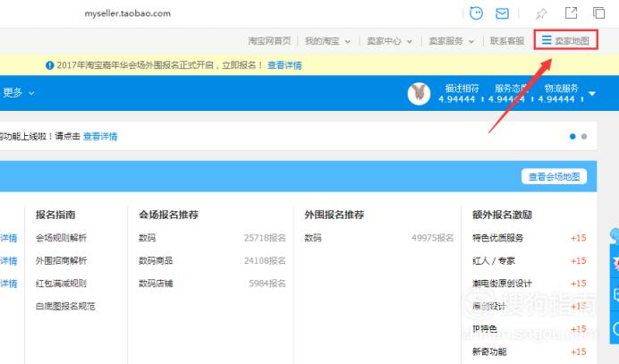Click 24108报名 count

click(x=265, y=260)
